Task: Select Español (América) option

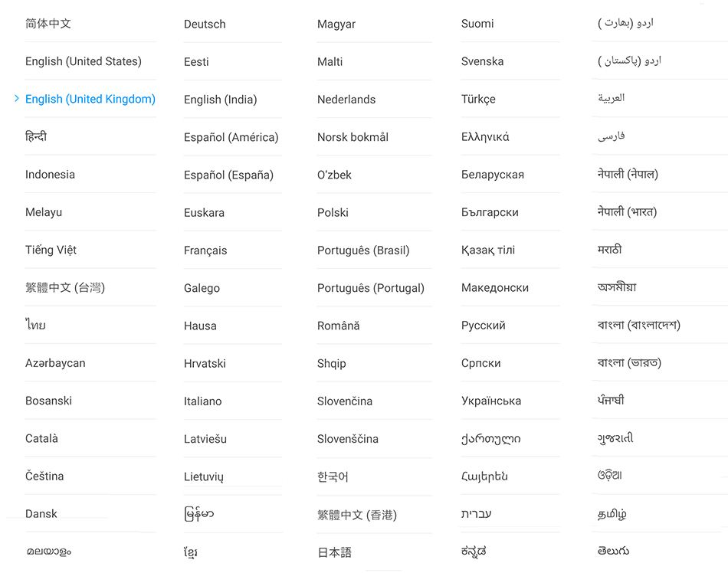Action: (231, 137)
